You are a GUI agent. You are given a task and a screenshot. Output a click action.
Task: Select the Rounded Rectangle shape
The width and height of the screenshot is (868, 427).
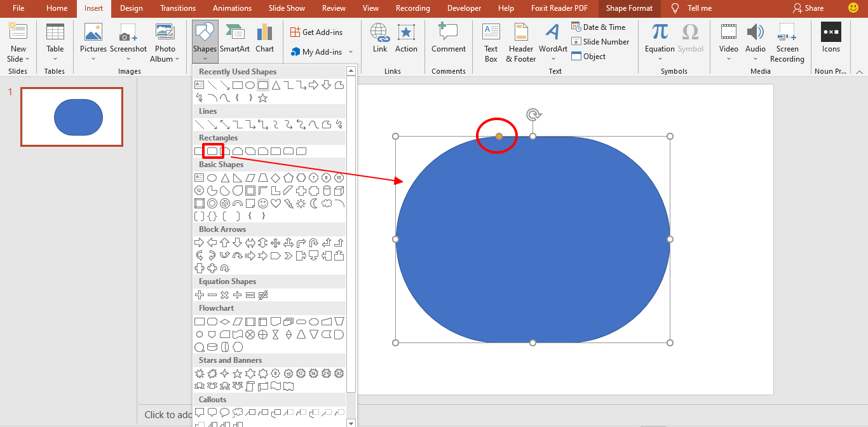[x=212, y=151]
